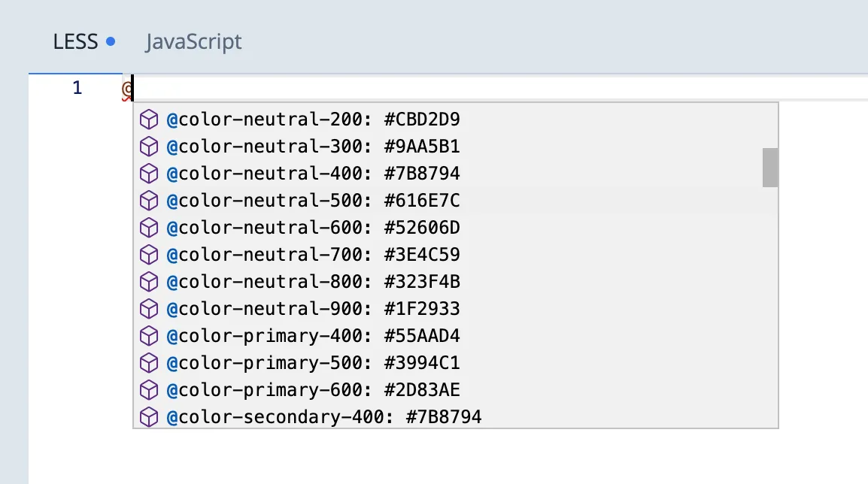Click the cube icon beside @color-secondary-400
Image resolution: width=868 pixels, height=484 pixels.
pyautogui.click(x=148, y=416)
